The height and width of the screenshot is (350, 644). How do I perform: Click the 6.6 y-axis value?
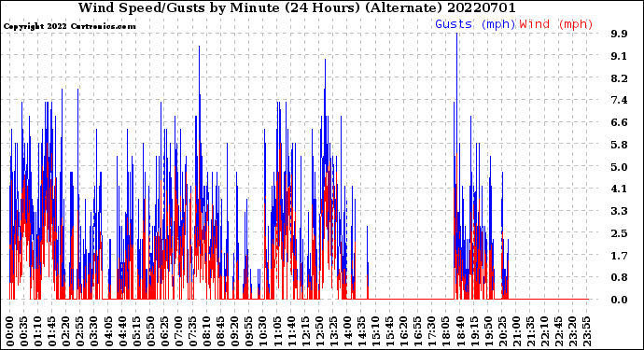[x=619, y=122]
